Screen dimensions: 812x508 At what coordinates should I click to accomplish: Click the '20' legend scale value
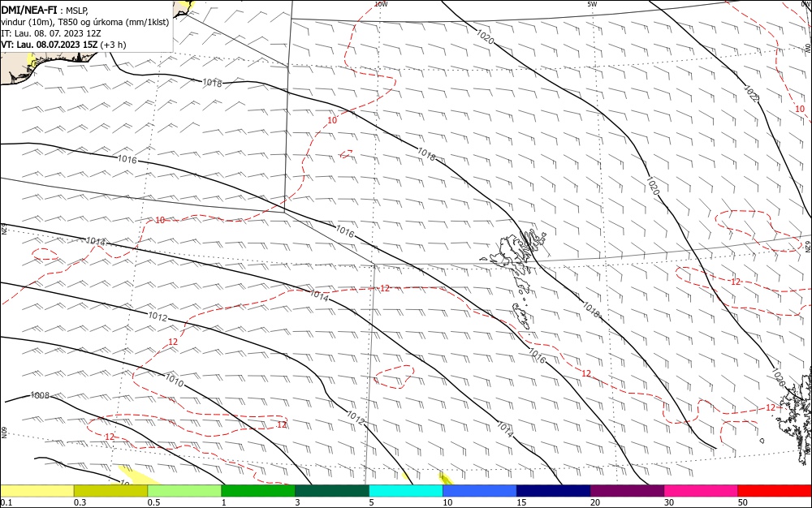pos(595,502)
